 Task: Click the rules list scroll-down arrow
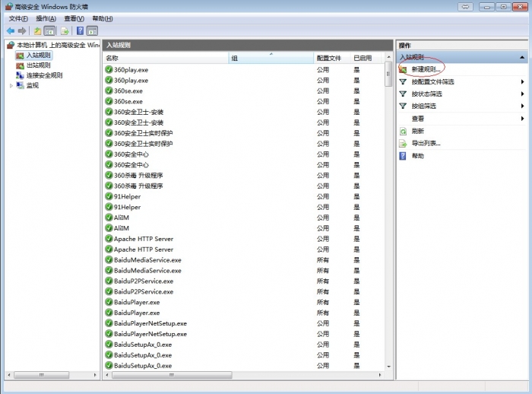(x=388, y=367)
